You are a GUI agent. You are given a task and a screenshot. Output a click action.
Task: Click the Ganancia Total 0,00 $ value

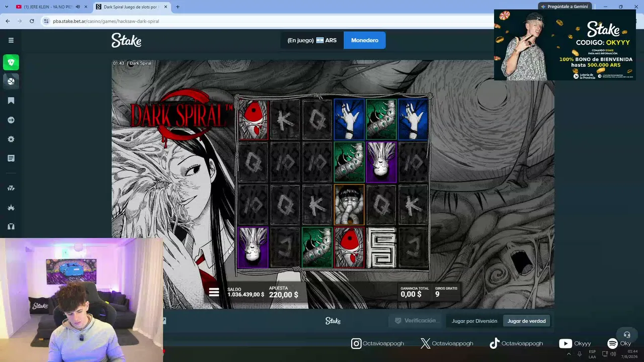(415, 292)
